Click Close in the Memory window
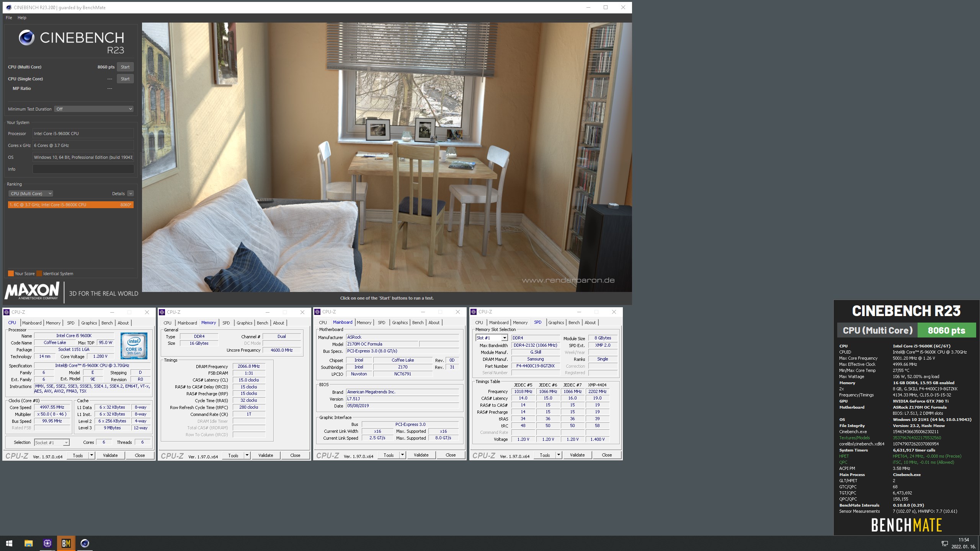 pyautogui.click(x=295, y=455)
